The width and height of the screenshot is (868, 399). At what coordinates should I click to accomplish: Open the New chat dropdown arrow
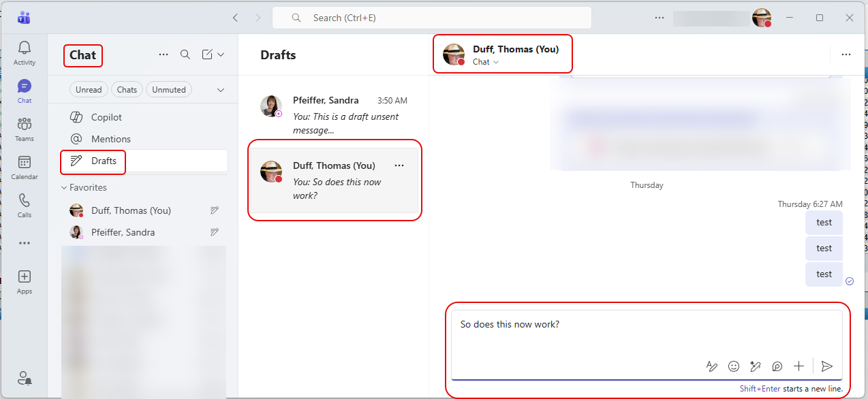pyautogui.click(x=221, y=54)
